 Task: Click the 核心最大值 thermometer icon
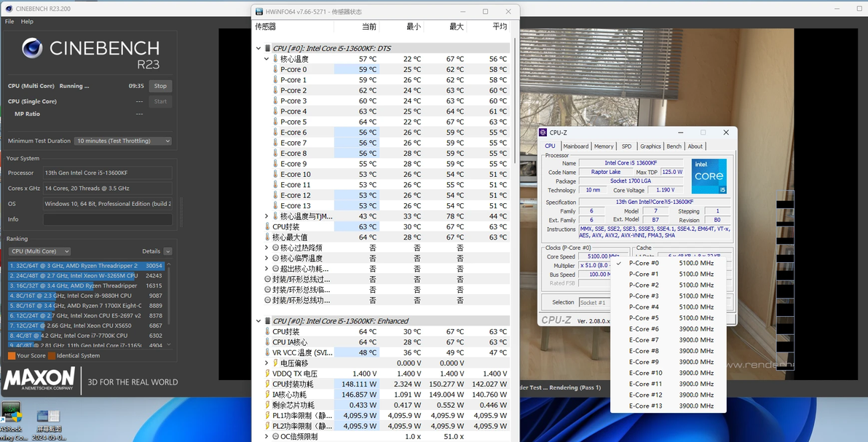[268, 237]
